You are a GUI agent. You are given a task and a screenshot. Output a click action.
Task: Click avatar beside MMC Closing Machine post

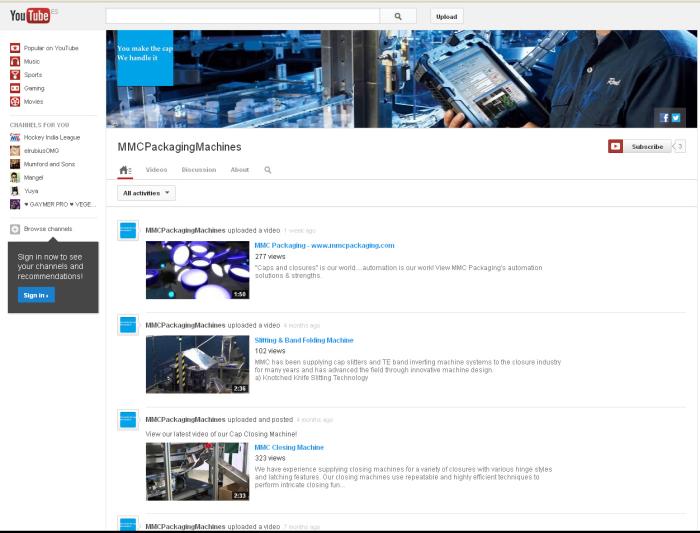click(x=128, y=420)
